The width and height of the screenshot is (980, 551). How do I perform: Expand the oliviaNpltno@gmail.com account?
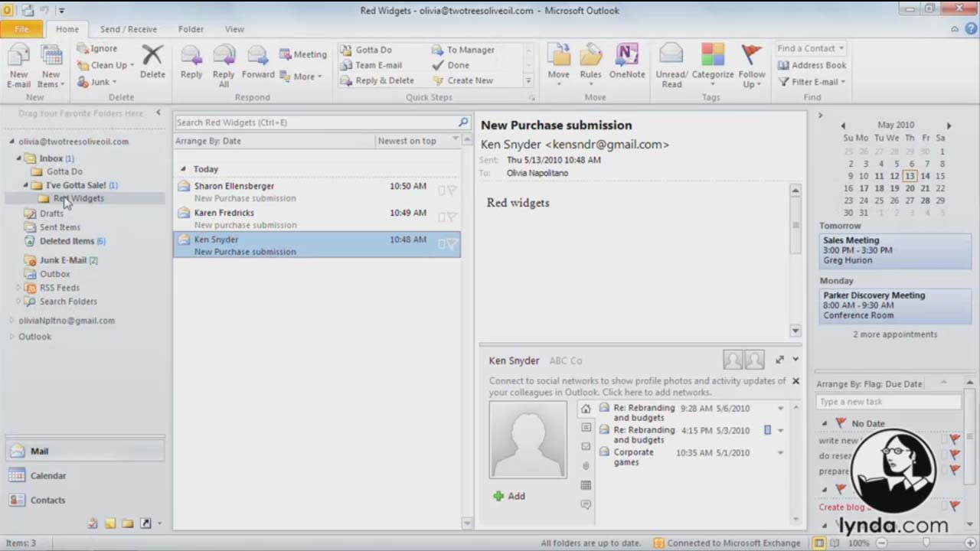click(x=11, y=321)
